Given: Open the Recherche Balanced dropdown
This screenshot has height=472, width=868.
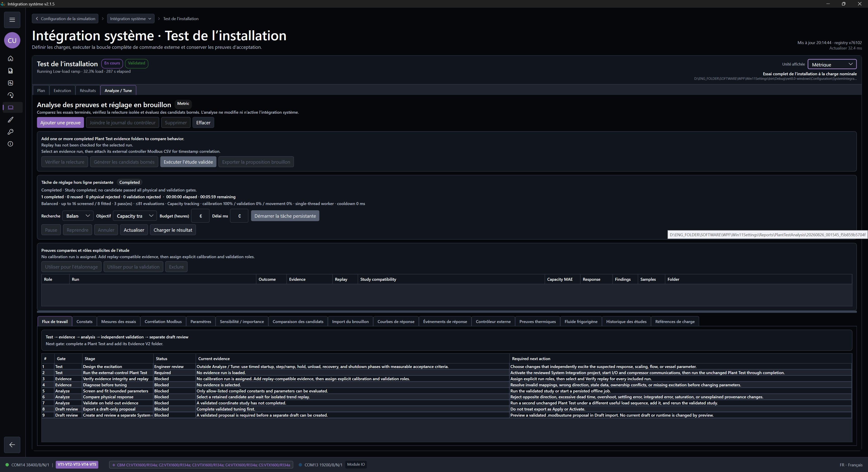Looking at the screenshot, I should coord(78,216).
